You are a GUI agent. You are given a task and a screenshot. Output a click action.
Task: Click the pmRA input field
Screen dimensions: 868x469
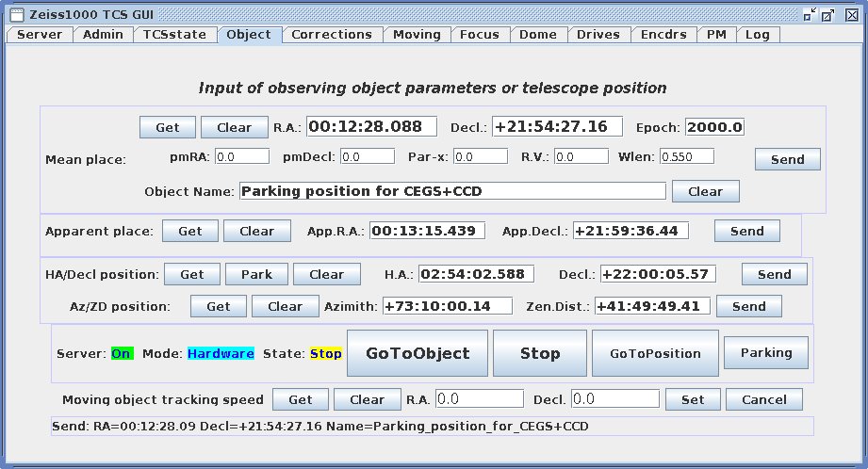pos(242,156)
